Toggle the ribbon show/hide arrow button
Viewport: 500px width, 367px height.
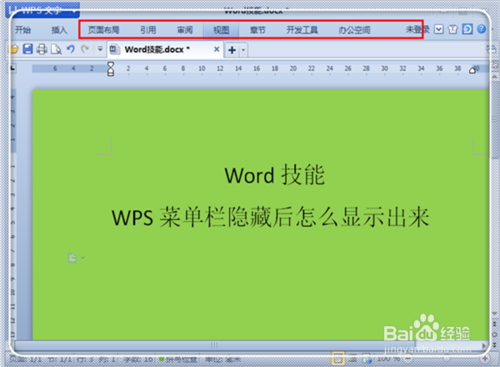[x=439, y=29]
